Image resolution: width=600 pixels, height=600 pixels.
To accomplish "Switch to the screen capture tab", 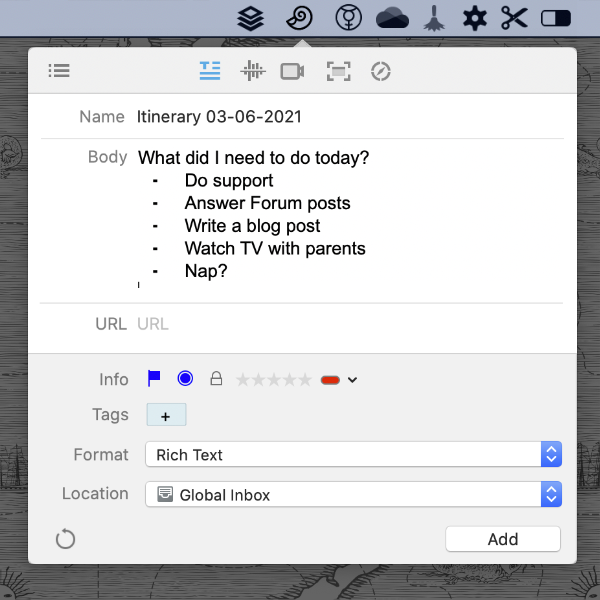I will tap(338, 71).
